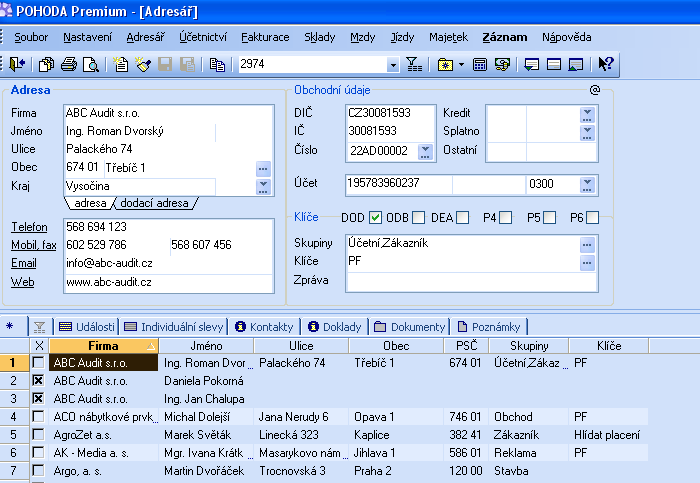Open the Soubor menu

tap(31, 37)
